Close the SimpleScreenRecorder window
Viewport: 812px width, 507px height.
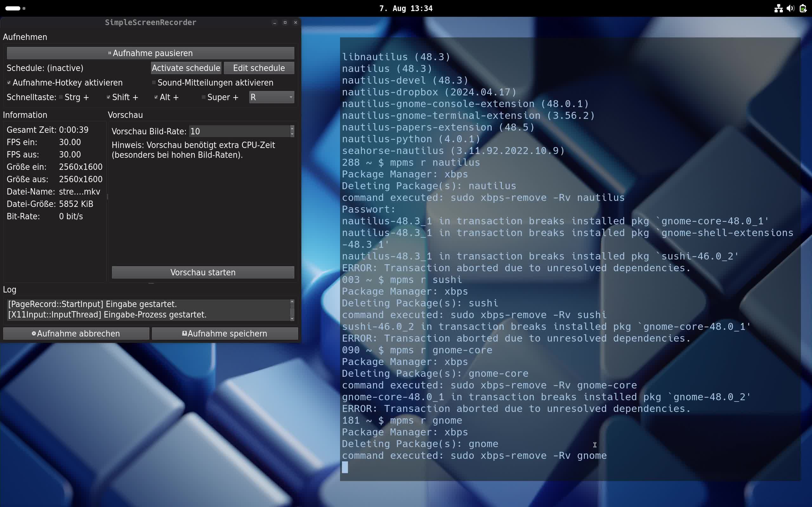pos(295,22)
